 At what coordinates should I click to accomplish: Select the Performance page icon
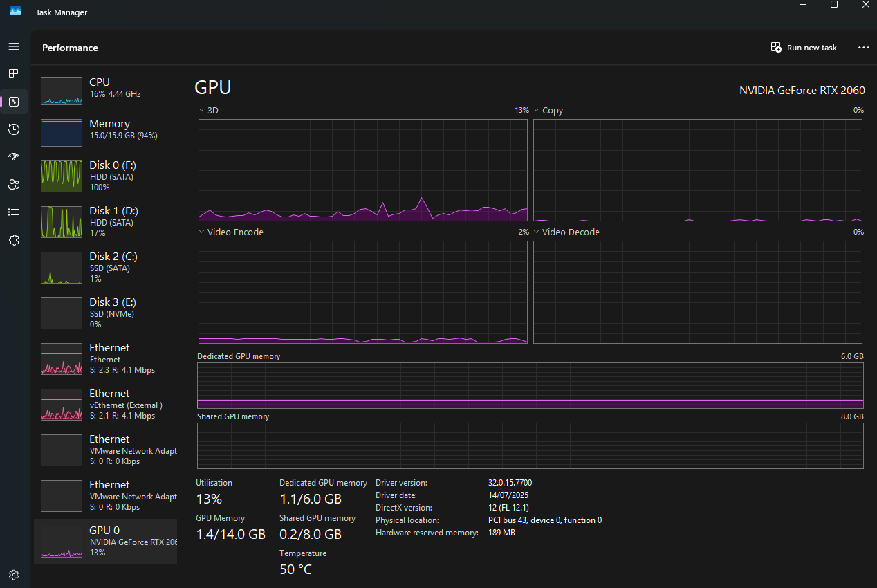coord(14,102)
